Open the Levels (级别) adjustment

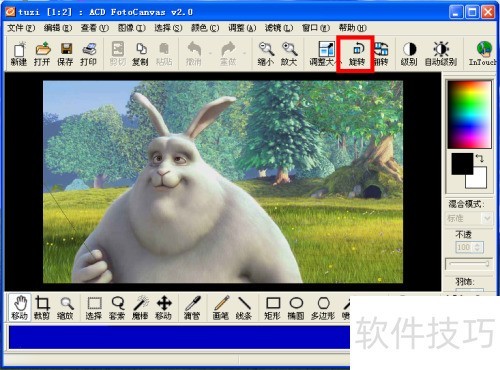409,54
